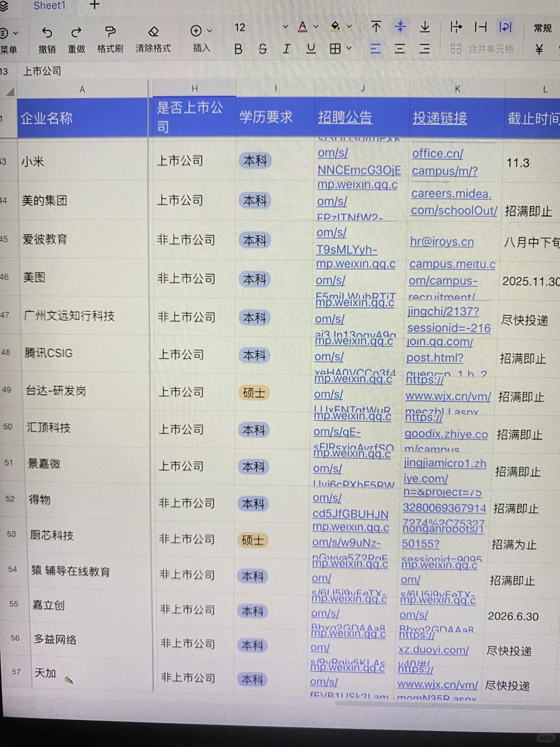Select column J header
This screenshot has width=560, height=747.
point(363,89)
